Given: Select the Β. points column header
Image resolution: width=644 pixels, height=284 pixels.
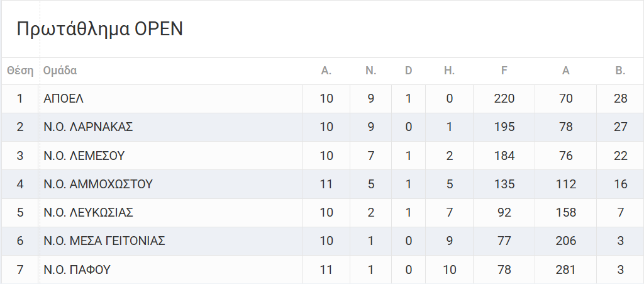Looking at the screenshot, I should pyautogui.click(x=621, y=71).
